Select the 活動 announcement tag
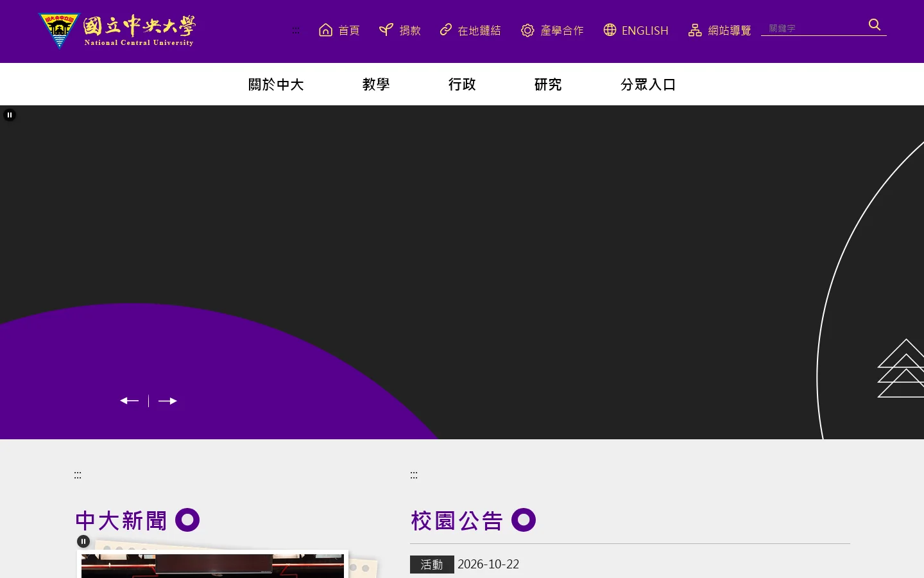 (x=432, y=565)
